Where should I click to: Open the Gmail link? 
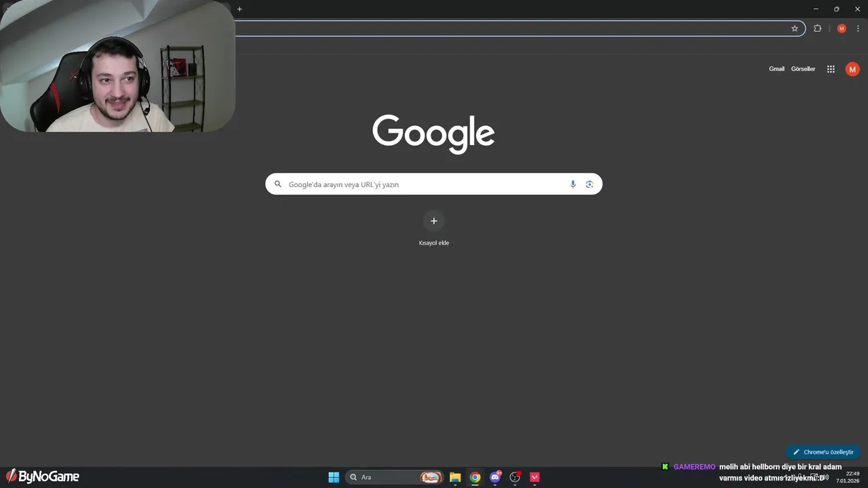click(776, 69)
